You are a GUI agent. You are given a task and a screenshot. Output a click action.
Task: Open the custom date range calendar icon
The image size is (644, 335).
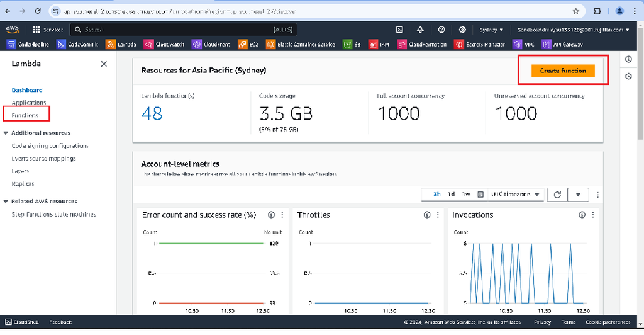480,195
